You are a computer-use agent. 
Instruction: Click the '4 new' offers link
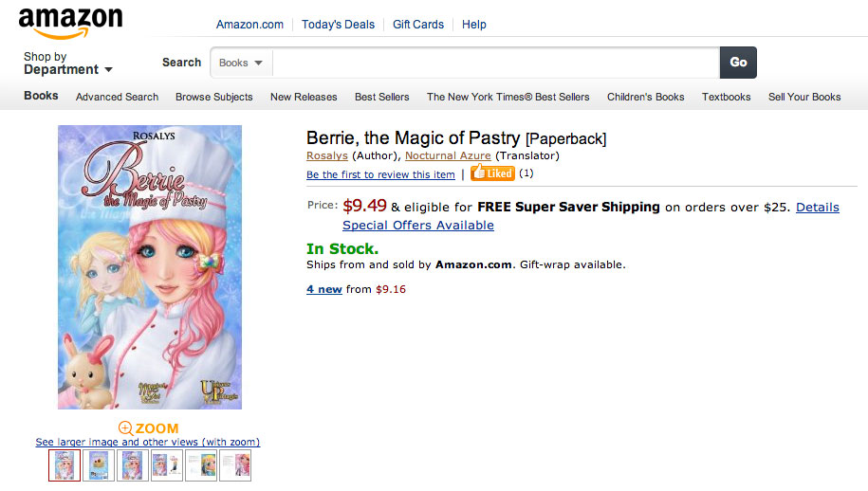coord(324,289)
